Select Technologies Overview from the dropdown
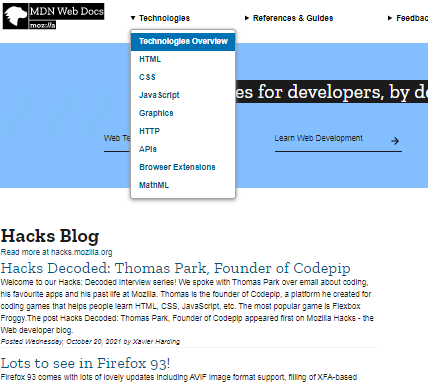The width and height of the screenshot is (428, 382). coord(183,41)
